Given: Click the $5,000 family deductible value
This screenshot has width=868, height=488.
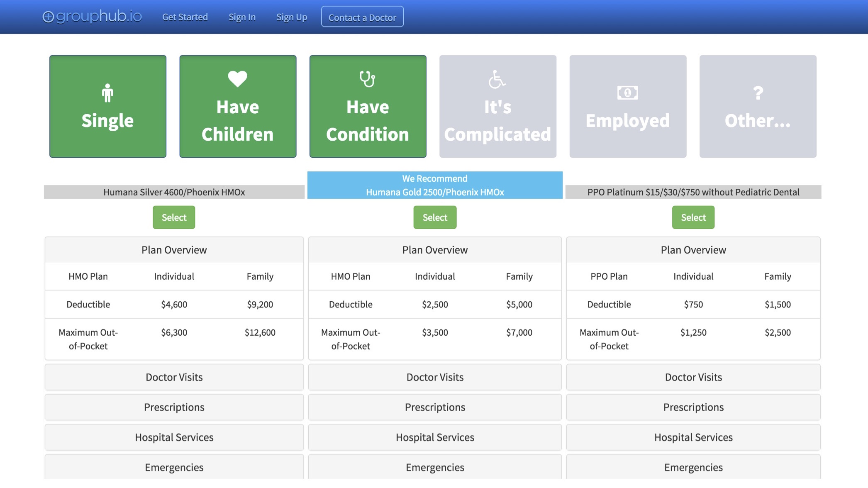Looking at the screenshot, I should click(519, 304).
